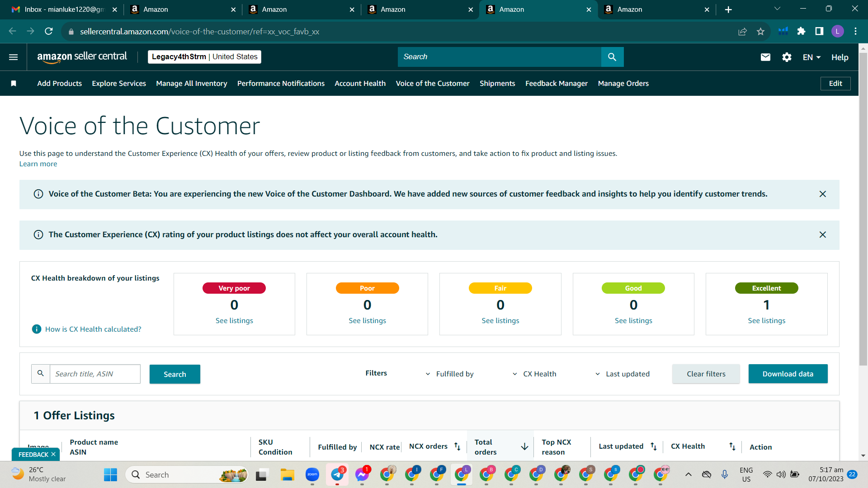Click the header Search input field
This screenshot has height=488, width=868.
coord(499,57)
